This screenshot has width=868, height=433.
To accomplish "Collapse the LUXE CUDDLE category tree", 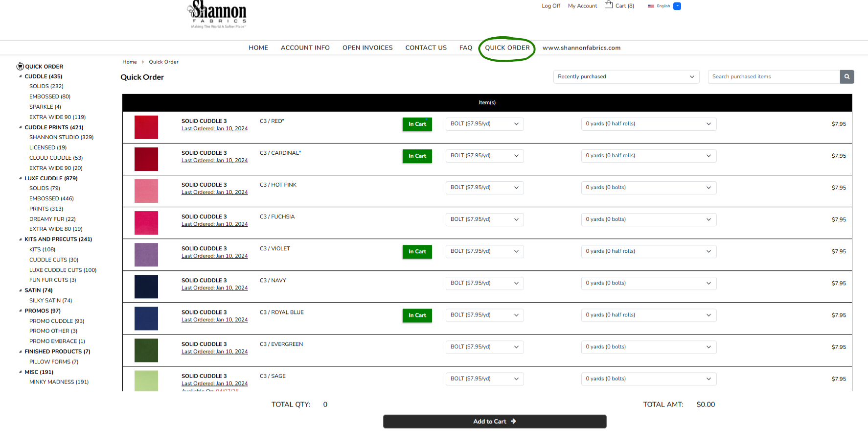I will click(20, 178).
